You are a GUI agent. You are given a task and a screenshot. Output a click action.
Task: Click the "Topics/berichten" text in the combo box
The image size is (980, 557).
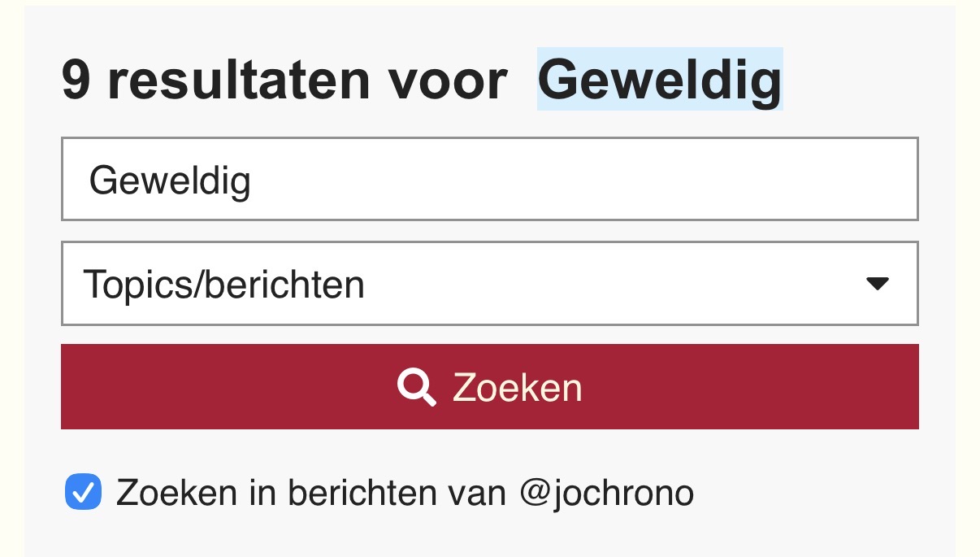(x=223, y=285)
